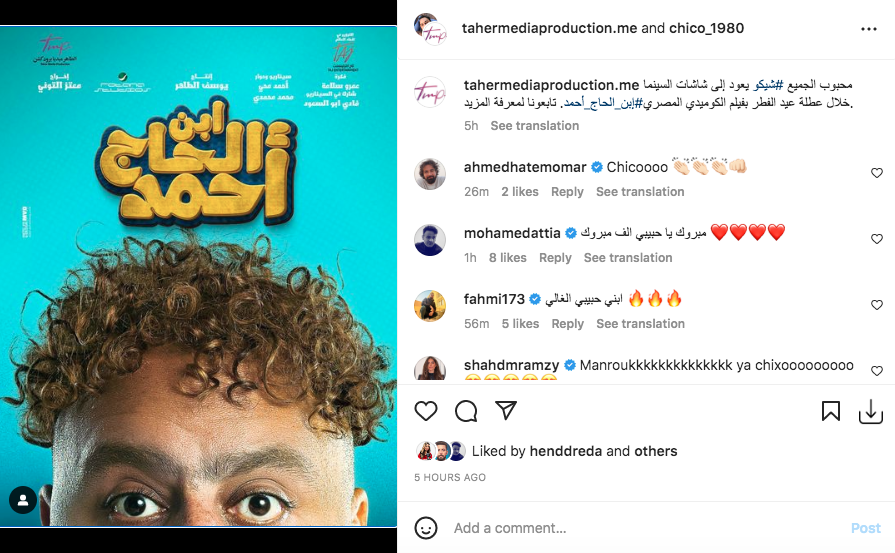See translation of fahmi173's comment
Screen dimensions: 895x553
click(x=640, y=324)
